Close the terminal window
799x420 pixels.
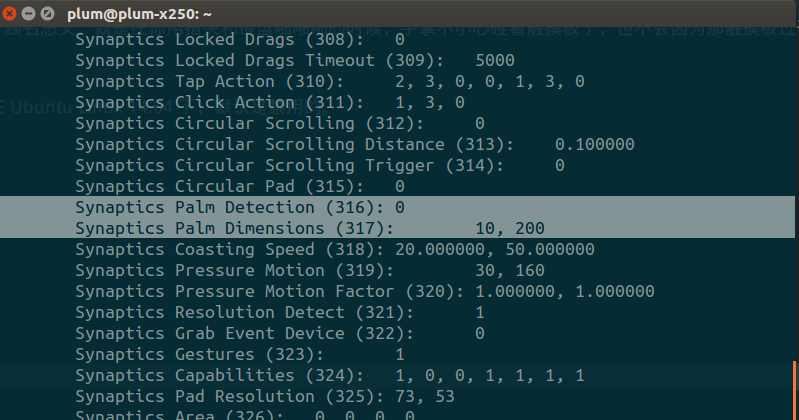coord(11,14)
